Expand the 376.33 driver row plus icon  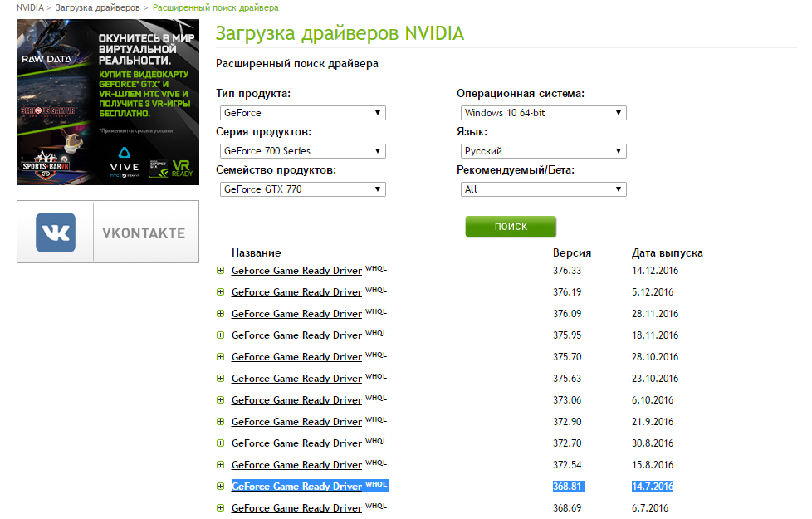[221, 271]
